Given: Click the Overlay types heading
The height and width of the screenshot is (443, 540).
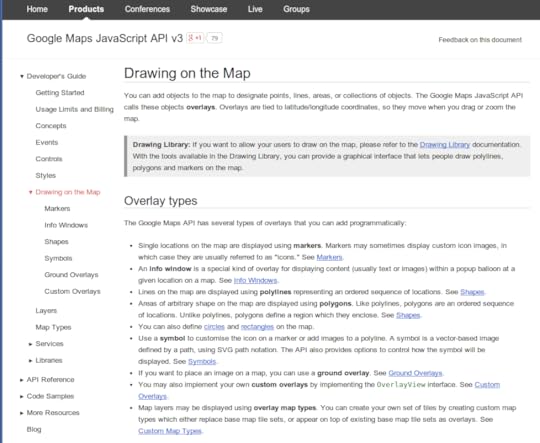Looking at the screenshot, I should (x=160, y=201).
